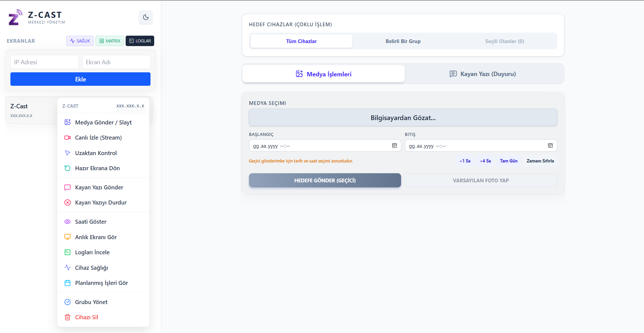Click the Z-Cast logo icon
The width and height of the screenshot is (644, 333).
point(15,17)
